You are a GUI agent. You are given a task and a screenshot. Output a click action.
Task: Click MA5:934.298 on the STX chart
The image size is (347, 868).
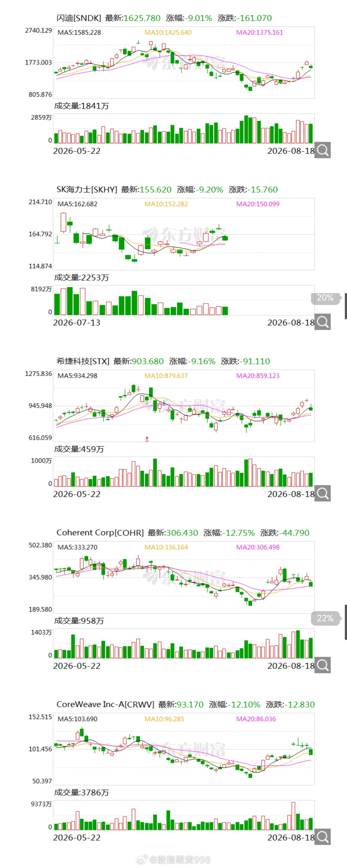[77, 376]
